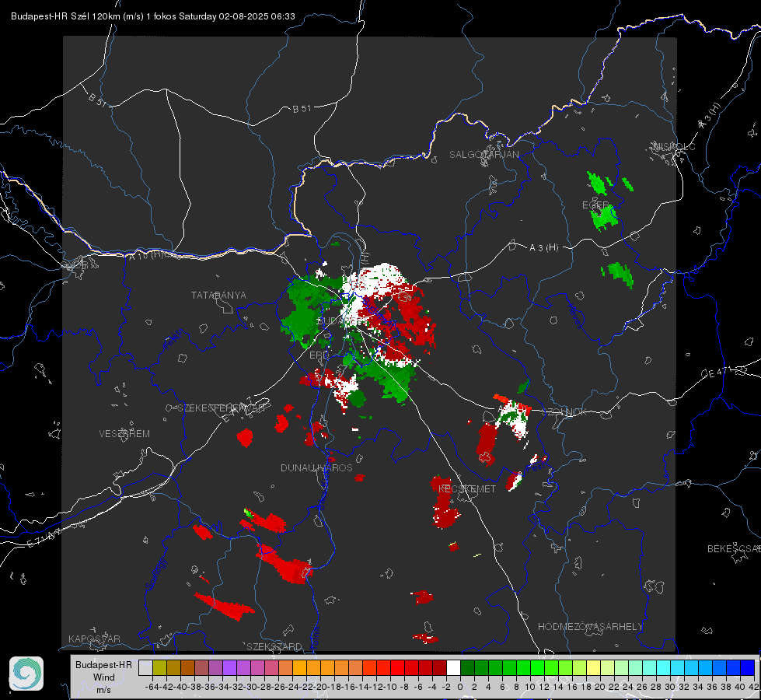The height and width of the screenshot is (700, 761).
Task: Click the image title 'Budapest-HR Szél 120km (m/s)'
Action: 77,16
